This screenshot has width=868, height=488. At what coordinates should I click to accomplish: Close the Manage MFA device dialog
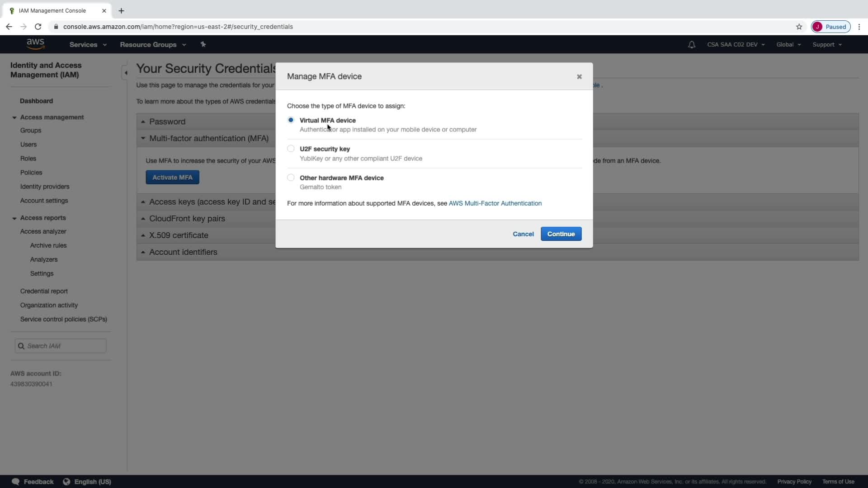pyautogui.click(x=579, y=77)
